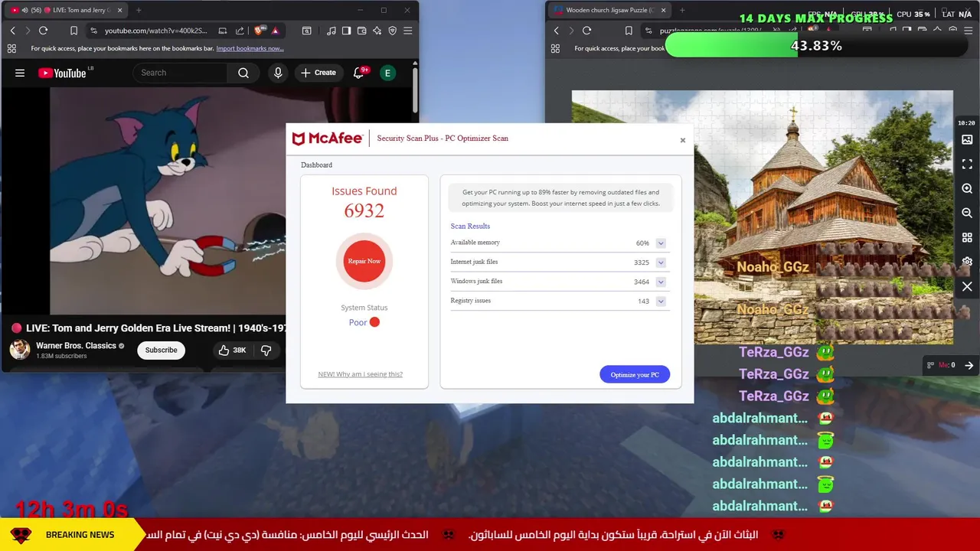Subscribe to Warner Bros. Classics
Viewport: 980px width, 551px height.
coord(161,350)
